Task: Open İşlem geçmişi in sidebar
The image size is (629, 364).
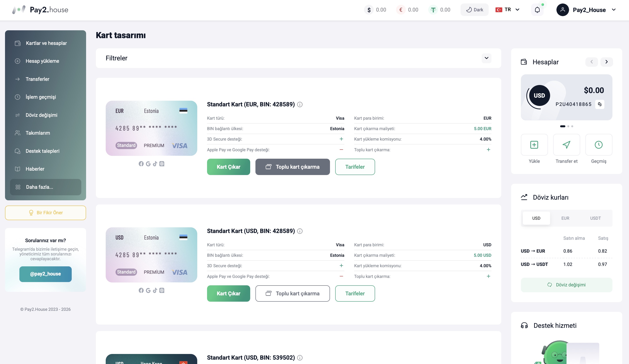Action: coord(45,97)
